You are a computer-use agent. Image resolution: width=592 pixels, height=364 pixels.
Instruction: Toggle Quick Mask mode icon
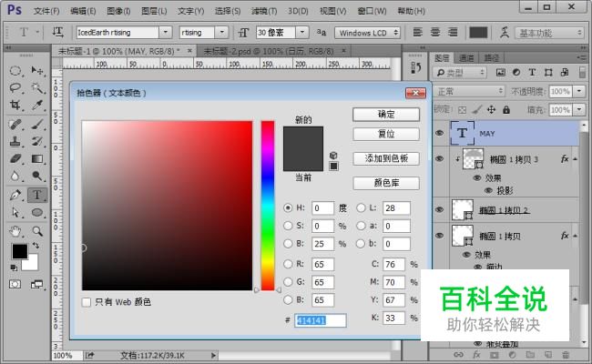click(x=15, y=284)
